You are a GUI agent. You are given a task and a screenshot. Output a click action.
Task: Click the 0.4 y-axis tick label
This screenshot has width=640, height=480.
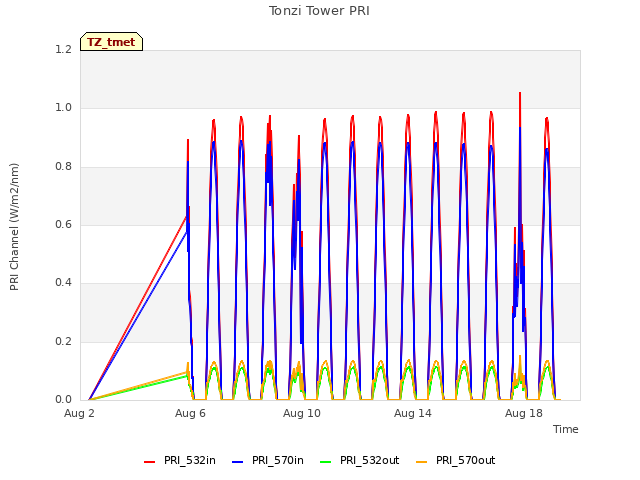[63, 282]
